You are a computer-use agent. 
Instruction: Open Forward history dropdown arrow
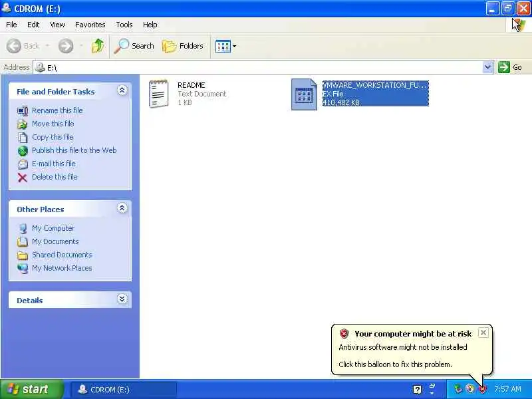pos(81,46)
